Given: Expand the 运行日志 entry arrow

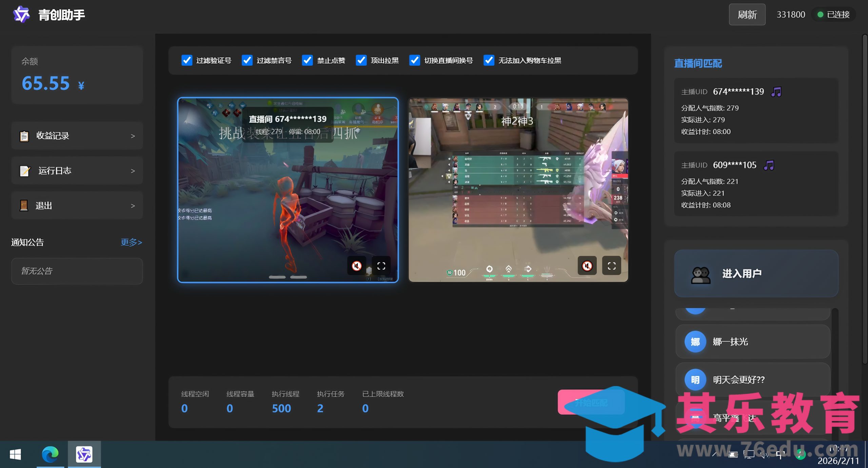Looking at the screenshot, I should pyautogui.click(x=133, y=171).
